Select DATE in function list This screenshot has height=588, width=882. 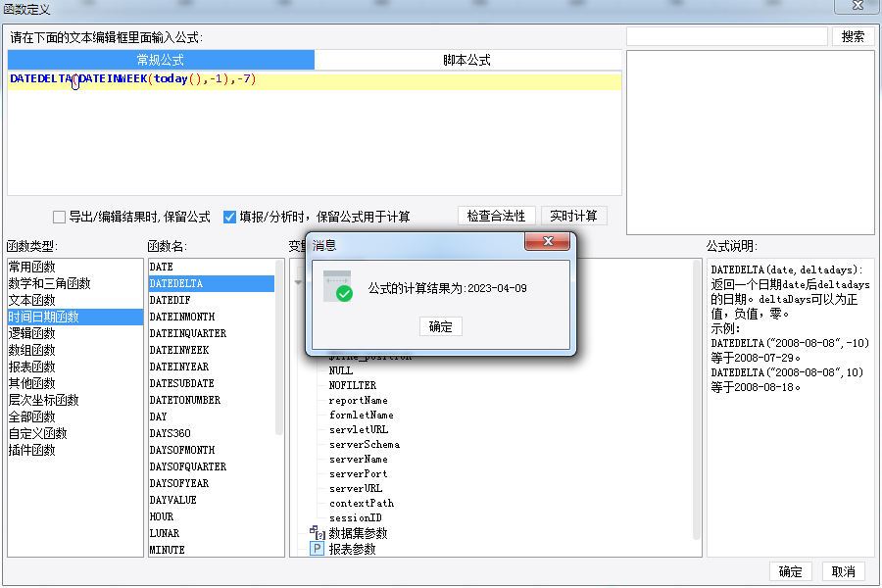[212, 267]
